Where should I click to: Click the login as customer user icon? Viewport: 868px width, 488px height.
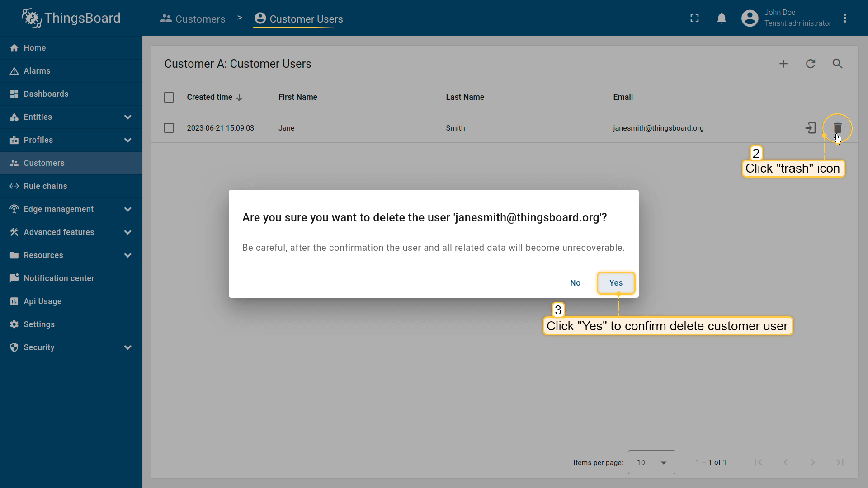click(x=810, y=128)
